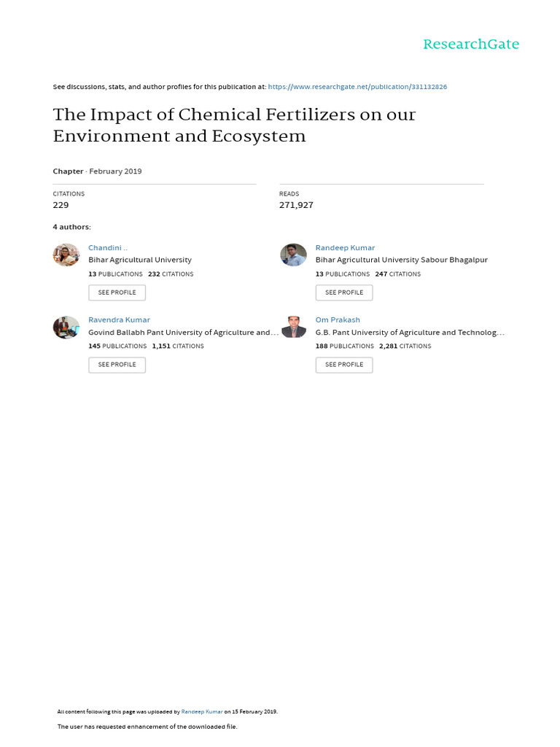Open the Chandini author name link

point(108,248)
